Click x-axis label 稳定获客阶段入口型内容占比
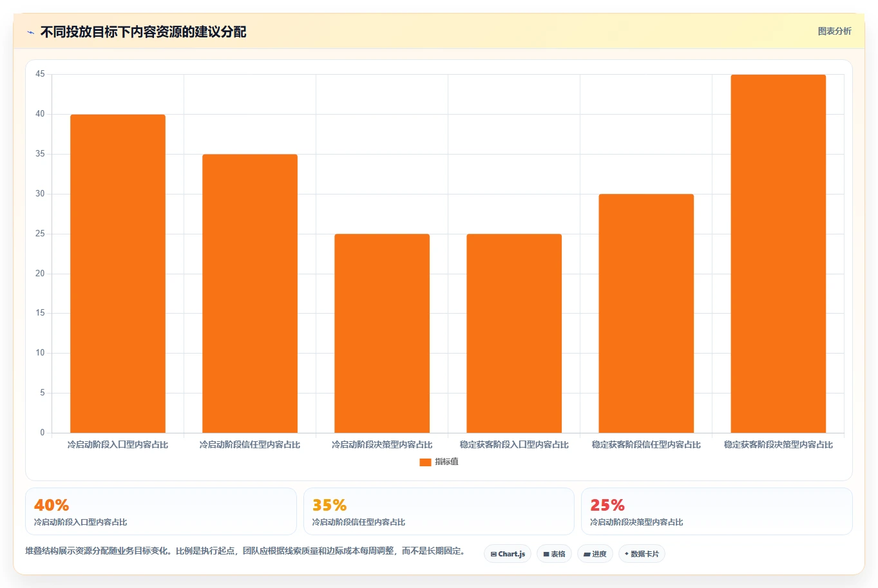The width and height of the screenshot is (878, 588). (x=514, y=445)
